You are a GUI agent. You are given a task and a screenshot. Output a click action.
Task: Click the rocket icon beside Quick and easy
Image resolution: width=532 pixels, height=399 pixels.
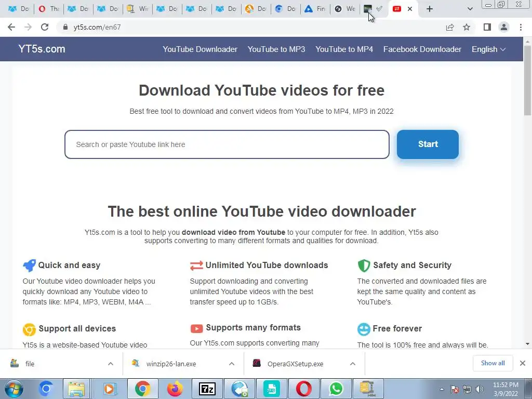(x=29, y=265)
